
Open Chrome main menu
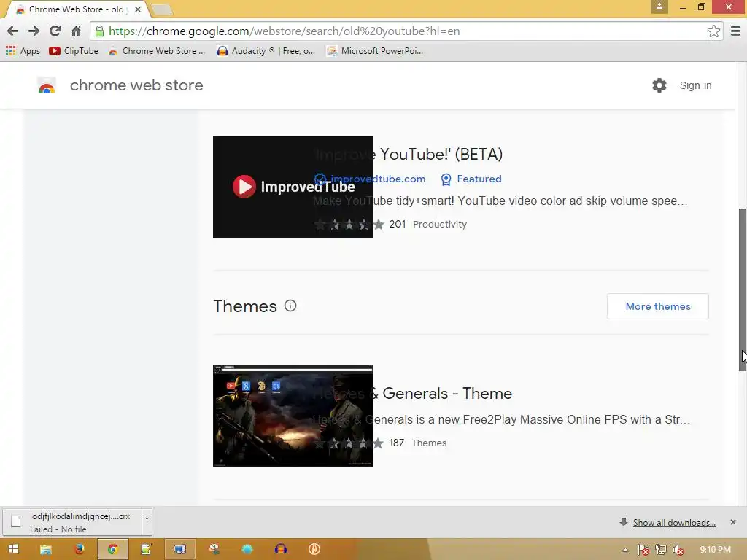(735, 31)
